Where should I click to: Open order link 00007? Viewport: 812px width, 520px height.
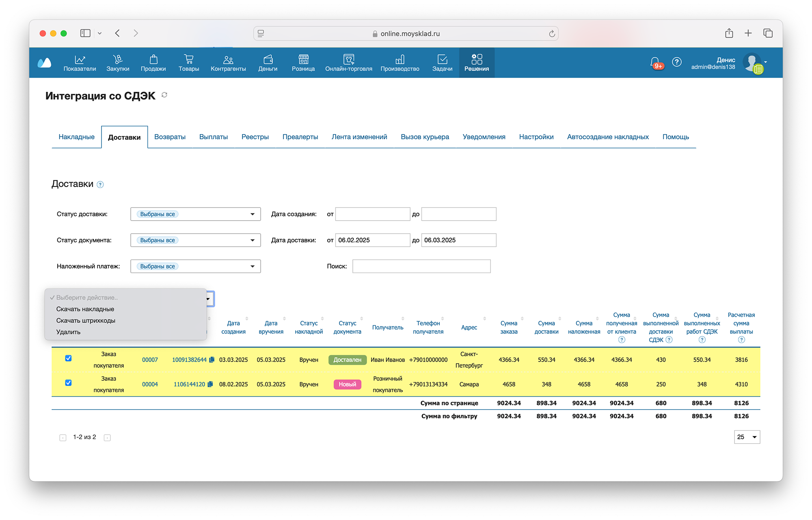click(x=150, y=360)
